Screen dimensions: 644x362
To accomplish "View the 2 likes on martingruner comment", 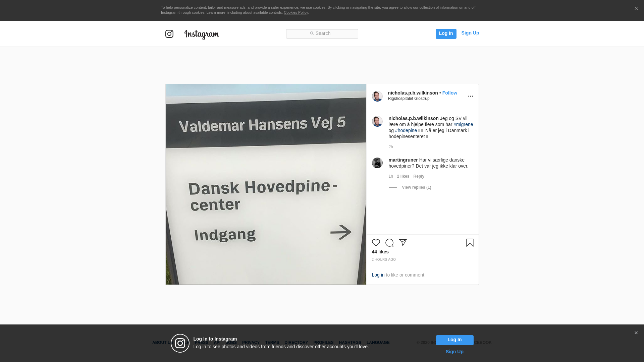I will [x=403, y=176].
